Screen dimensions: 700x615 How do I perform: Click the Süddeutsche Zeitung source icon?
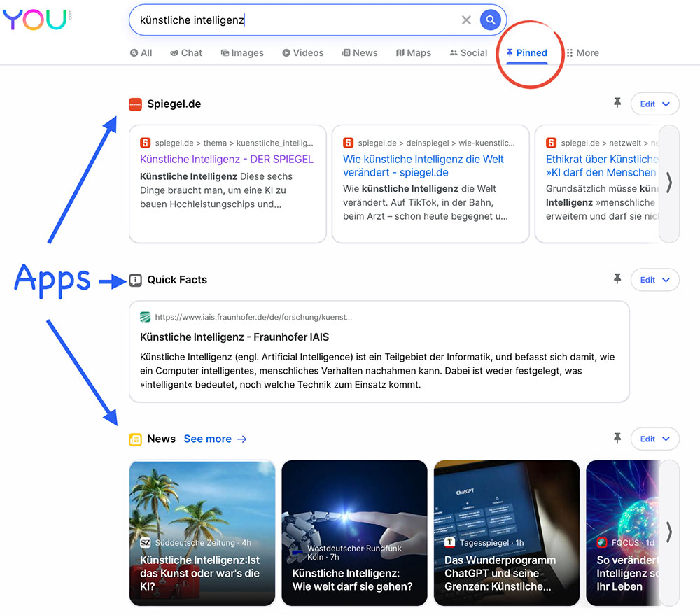[145, 543]
